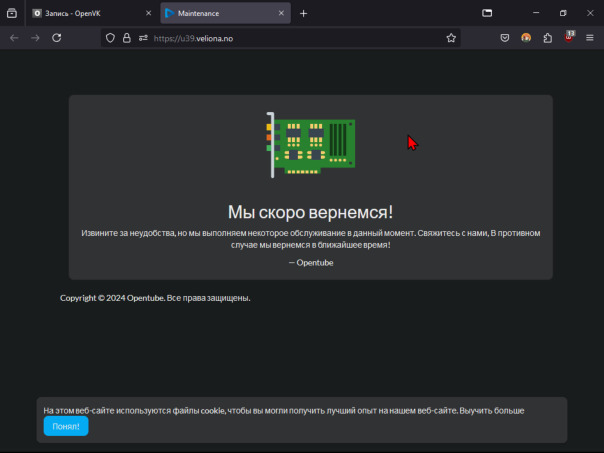Save page to Pocket

tap(505, 38)
